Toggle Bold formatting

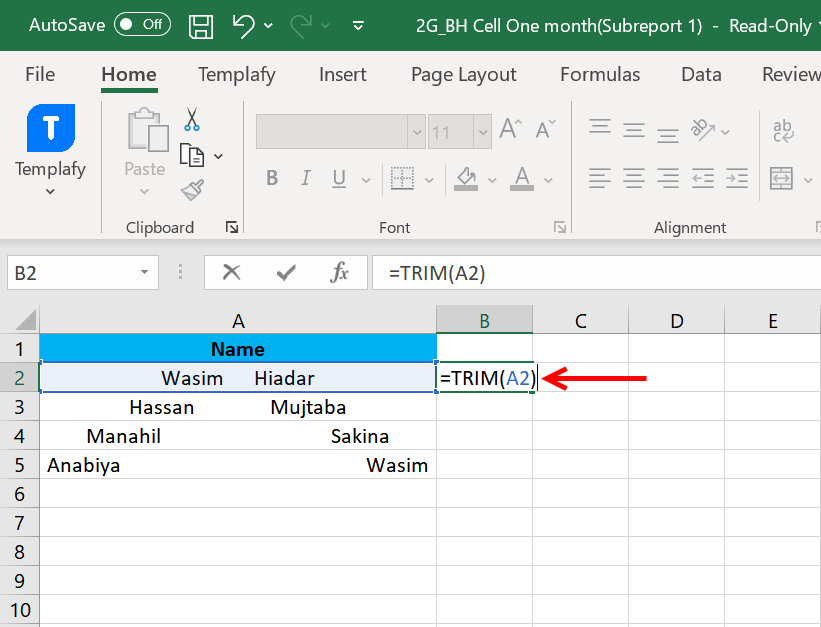click(x=271, y=178)
